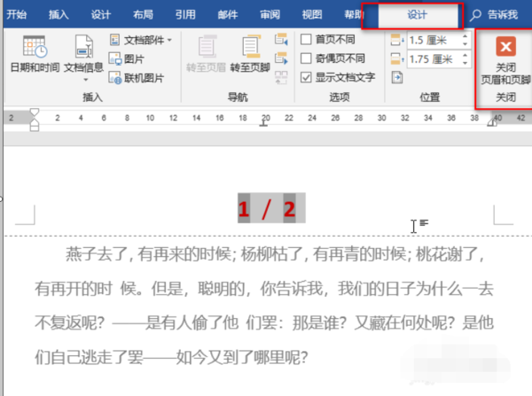Screen dimensions: 532x396
Task: Go to footer with 转至页脚
Action: (250, 53)
